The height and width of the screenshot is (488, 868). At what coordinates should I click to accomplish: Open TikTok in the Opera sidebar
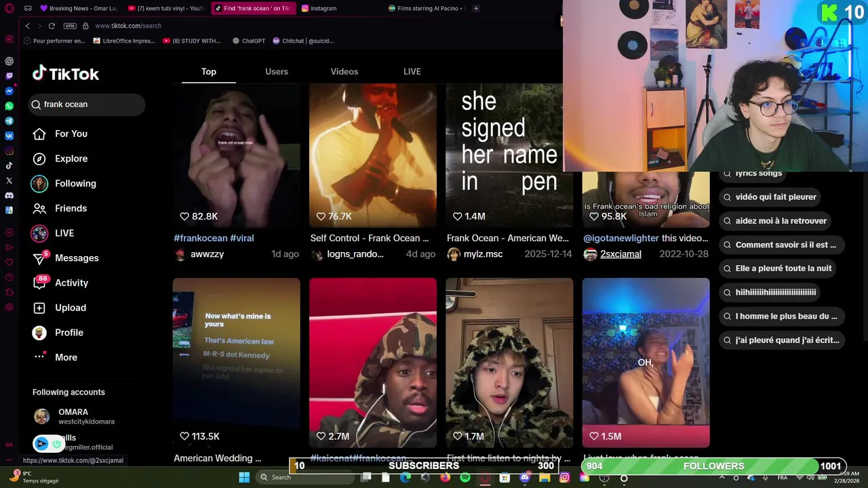(x=9, y=165)
